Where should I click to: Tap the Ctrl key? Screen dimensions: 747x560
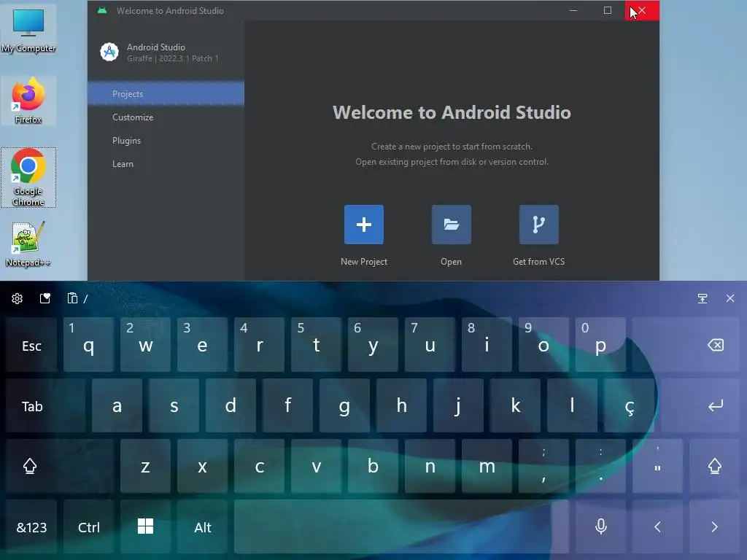coord(88,526)
